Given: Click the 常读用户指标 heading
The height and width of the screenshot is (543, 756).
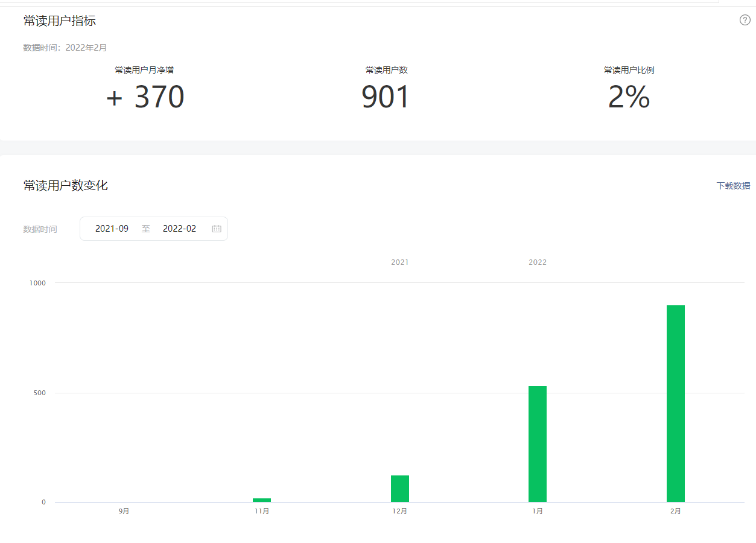Looking at the screenshot, I should coord(59,21).
